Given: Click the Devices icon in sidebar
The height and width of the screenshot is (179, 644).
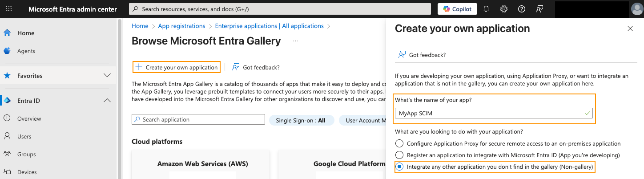Looking at the screenshot, I should point(7,172).
